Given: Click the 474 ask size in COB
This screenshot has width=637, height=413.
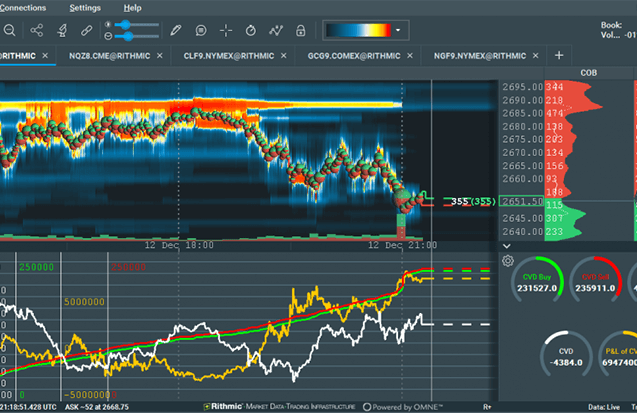Looking at the screenshot, I should point(555,113).
